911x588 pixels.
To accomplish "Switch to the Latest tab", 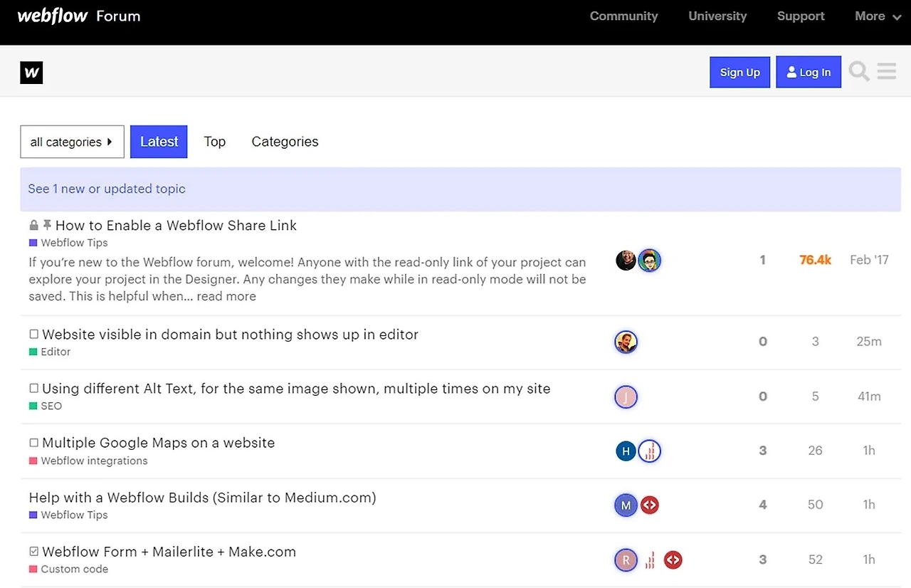I will [x=159, y=142].
